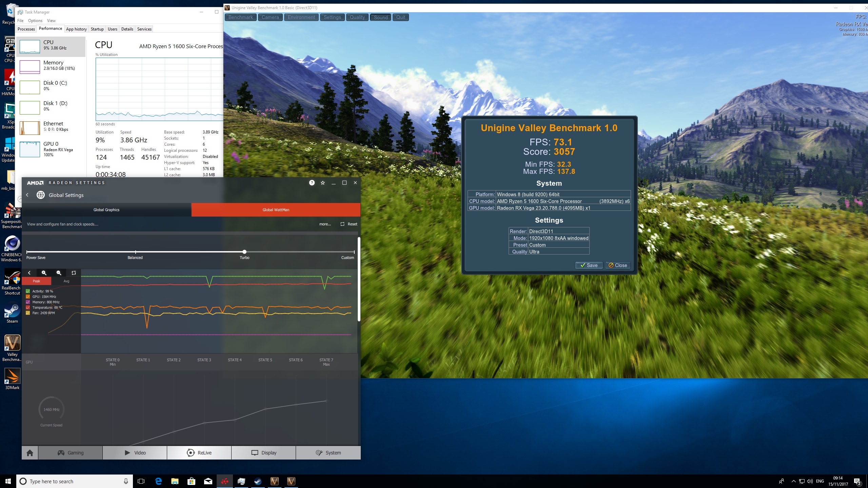Open the Benchmark menu in Valley

point(241,17)
